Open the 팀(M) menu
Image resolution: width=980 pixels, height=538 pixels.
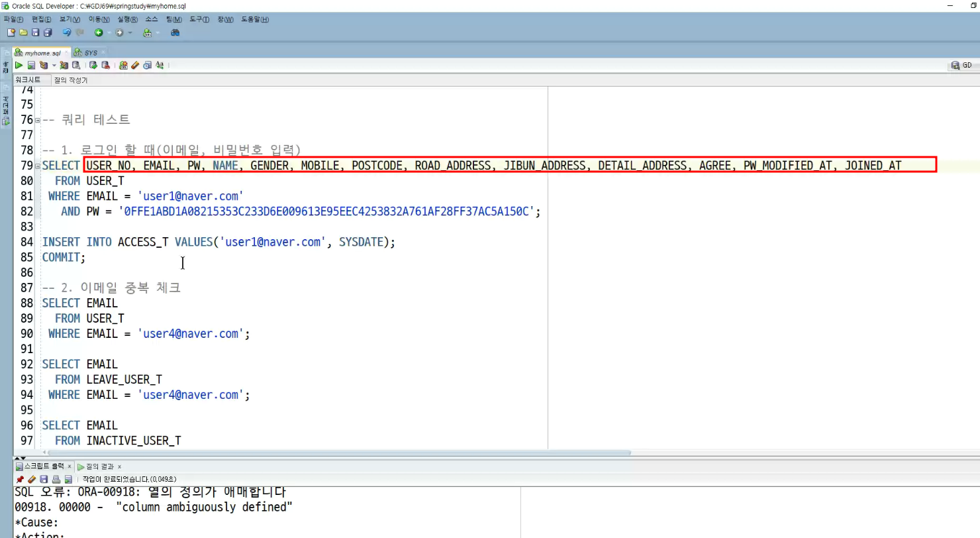[173, 19]
